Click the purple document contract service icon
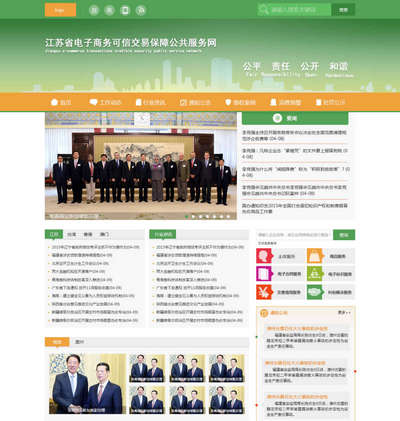The width and height of the screenshot is (400, 421). click(264, 274)
